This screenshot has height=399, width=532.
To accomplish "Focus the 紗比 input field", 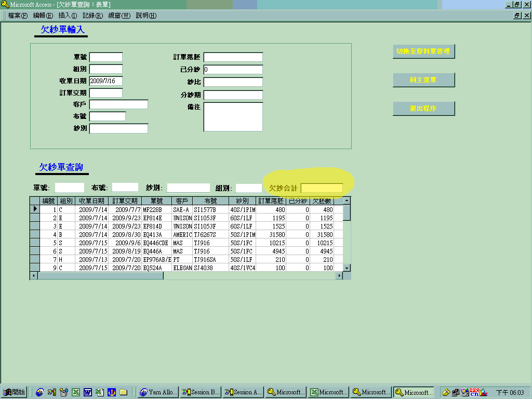I will click(x=233, y=82).
